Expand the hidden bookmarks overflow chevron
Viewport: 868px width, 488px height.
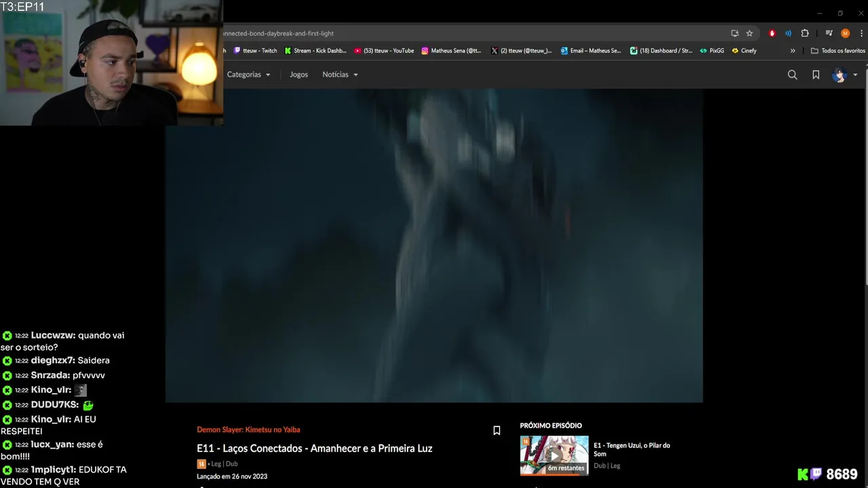click(x=793, y=51)
